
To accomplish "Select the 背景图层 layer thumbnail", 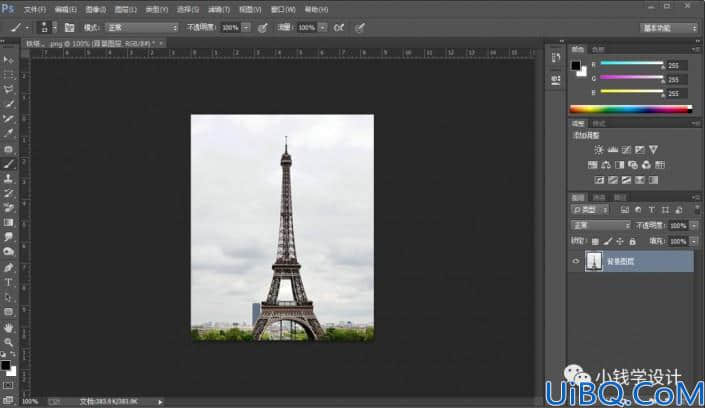I will [593, 261].
